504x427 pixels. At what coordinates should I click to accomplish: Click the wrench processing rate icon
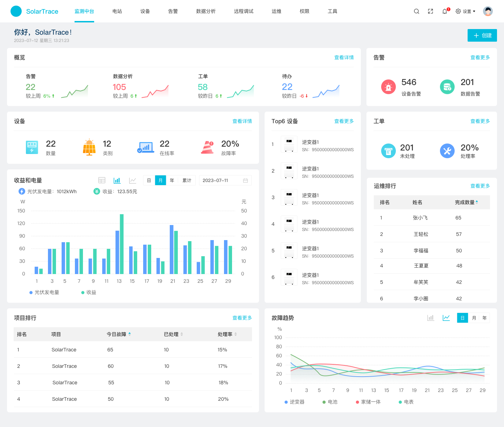click(x=447, y=151)
